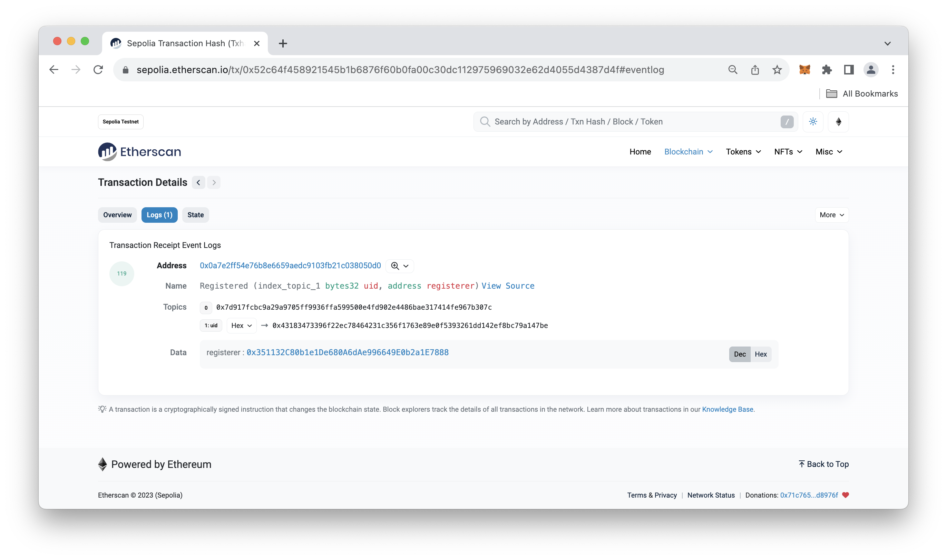This screenshot has width=947, height=560.
Task: Switch data view to Dec
Action: click(x=739, y=354)
